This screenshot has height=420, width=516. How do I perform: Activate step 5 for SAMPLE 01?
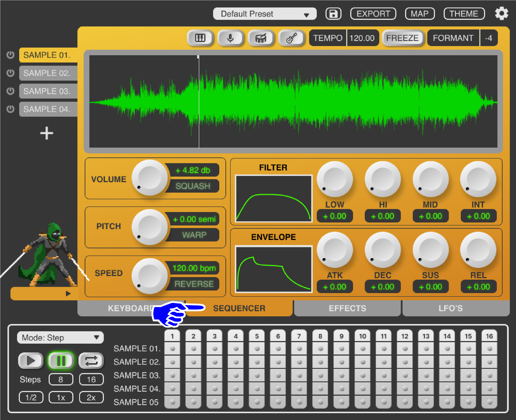point(257,349)
